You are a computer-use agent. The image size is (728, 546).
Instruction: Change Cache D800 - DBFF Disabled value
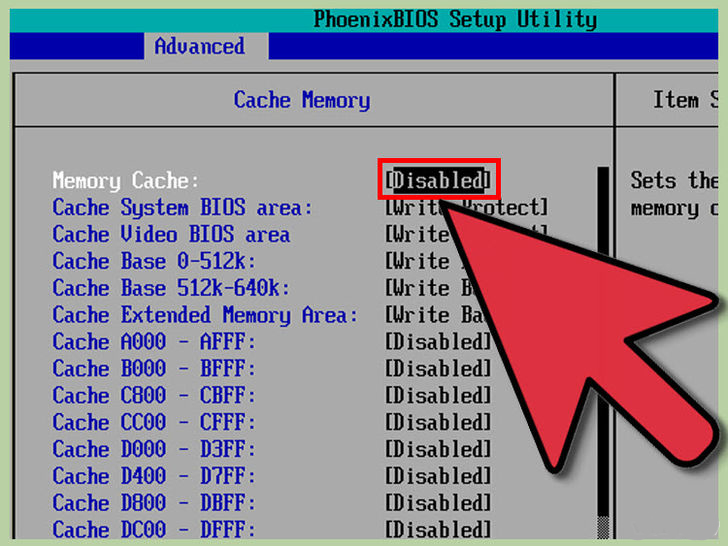coord(438,503)
